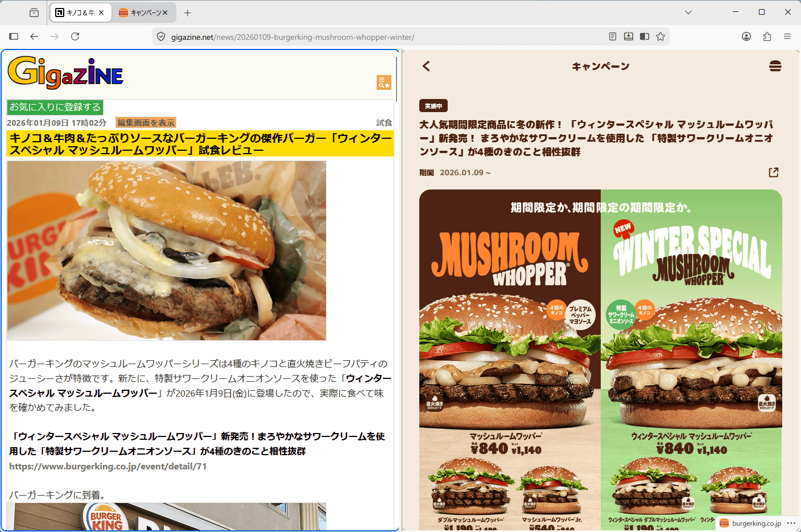Switch to the キャンペーン Burger King tab
The height and width of the screenshot is (532, 801).
click(x=142, y=13)
